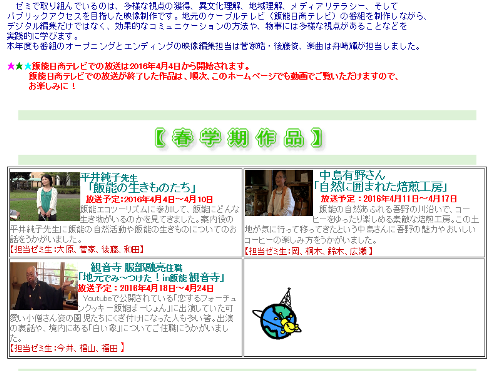Click the magenta star icon
The image size is (500, 371).
click(11, 66)
